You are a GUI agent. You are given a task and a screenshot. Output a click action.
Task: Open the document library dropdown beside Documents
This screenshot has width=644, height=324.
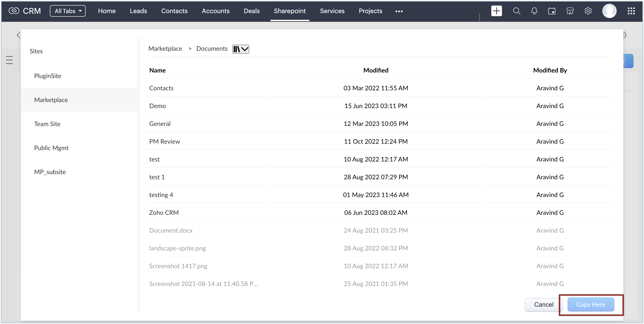[x=241, y=49]
